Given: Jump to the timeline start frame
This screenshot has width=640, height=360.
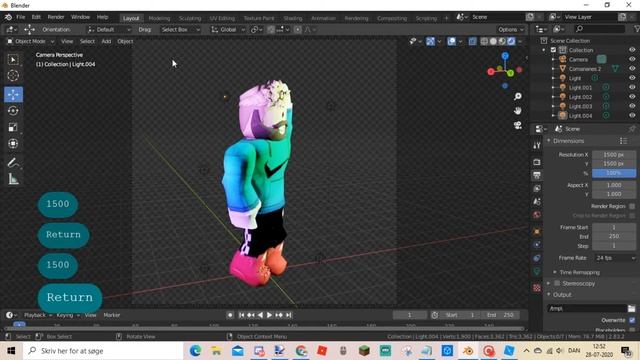Looking at the screenshot, I should tap(241, 315).
